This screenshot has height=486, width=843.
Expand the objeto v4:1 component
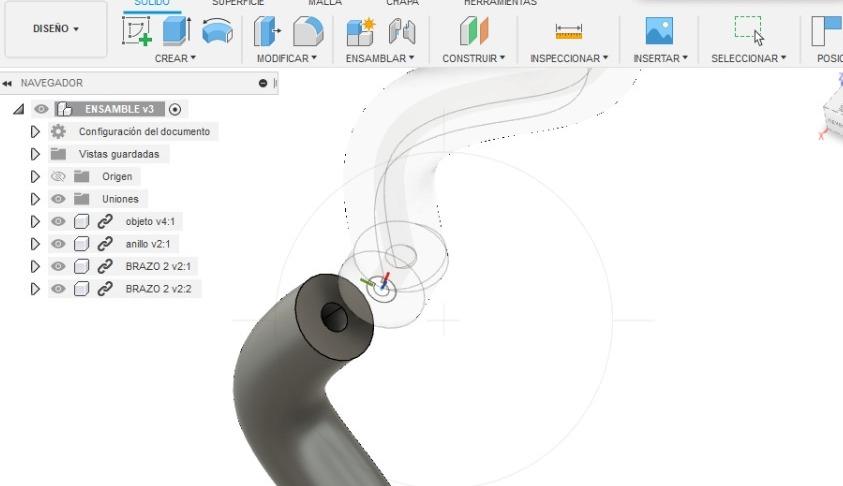pos(35,222)
